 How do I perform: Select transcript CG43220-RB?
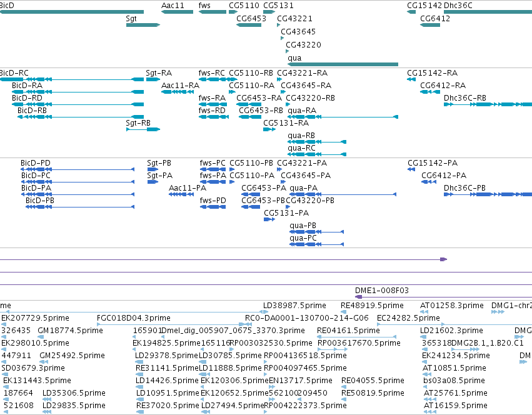311,98
